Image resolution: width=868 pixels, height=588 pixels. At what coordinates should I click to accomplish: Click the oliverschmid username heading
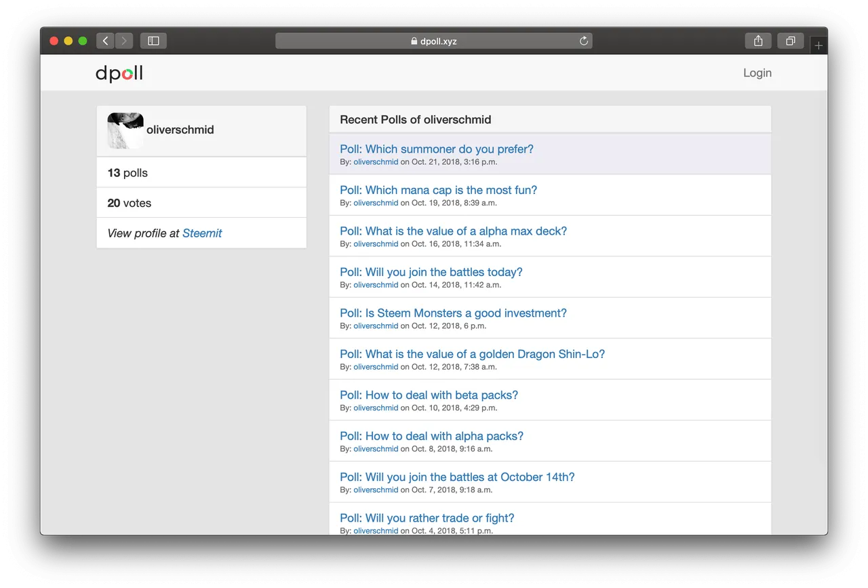pyautogui.click(x=180, y=130)
